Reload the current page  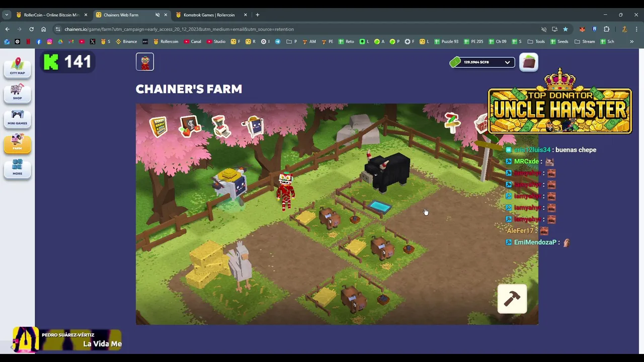point(31,29)
